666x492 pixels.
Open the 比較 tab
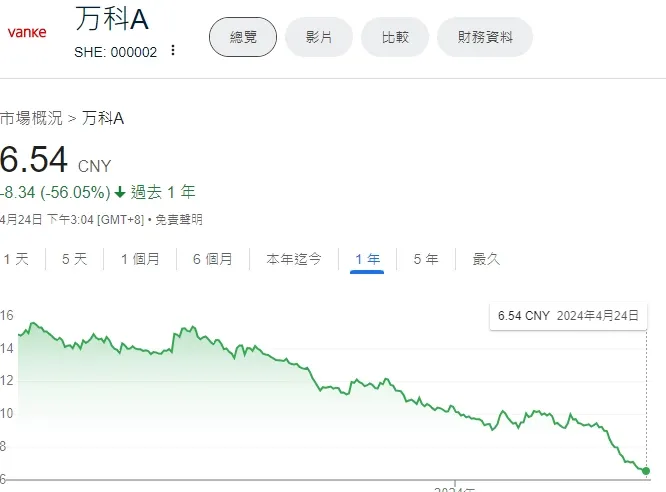pos(395,37)
